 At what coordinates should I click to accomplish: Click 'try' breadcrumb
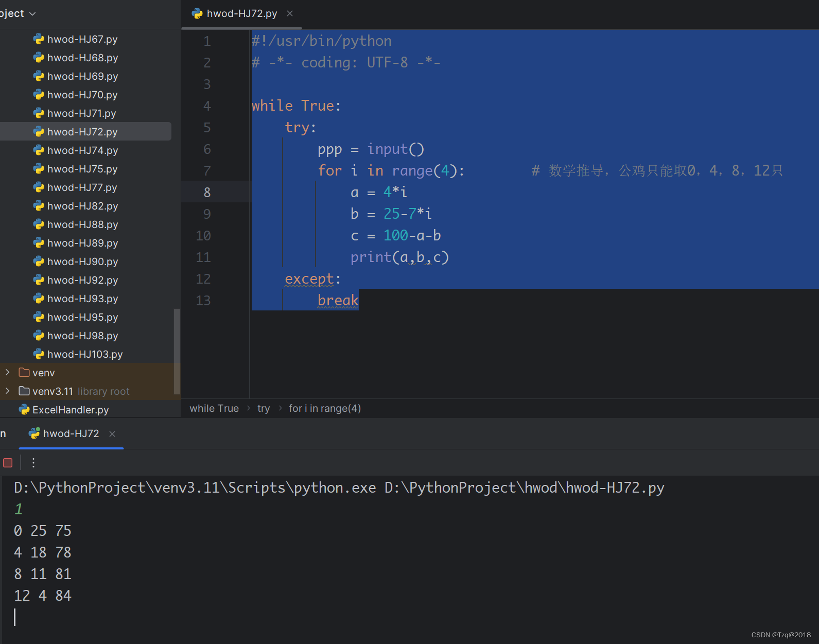[264, 408]
